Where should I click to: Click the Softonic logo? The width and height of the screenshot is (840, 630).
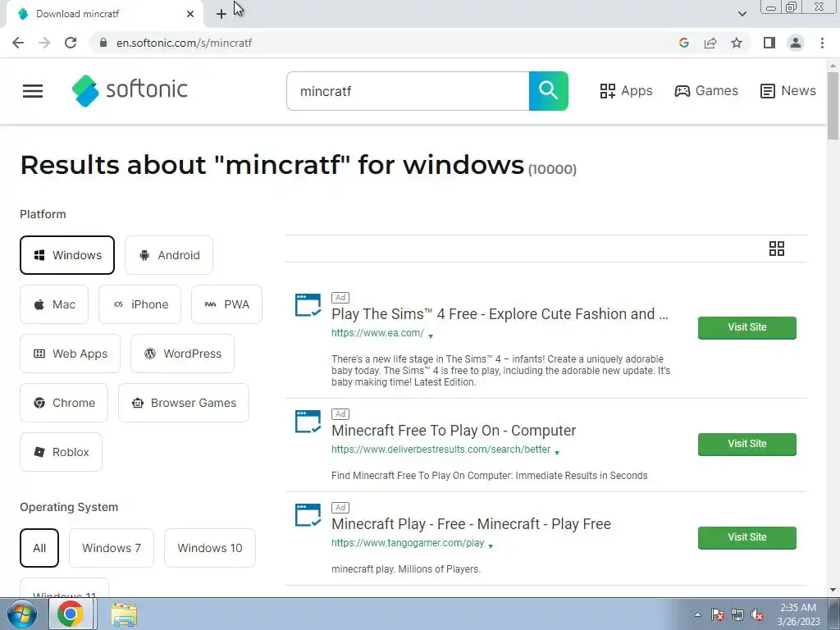pos(130,90)
